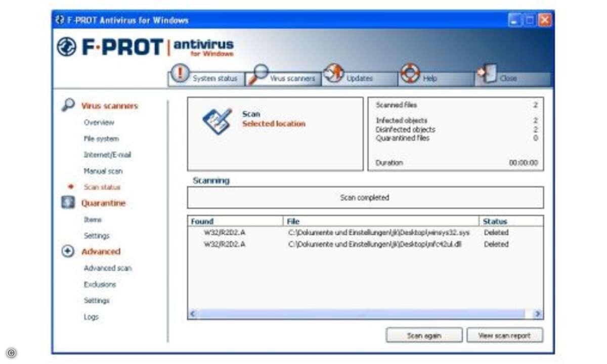Open Overview in the sidebar

coord(99,122)
